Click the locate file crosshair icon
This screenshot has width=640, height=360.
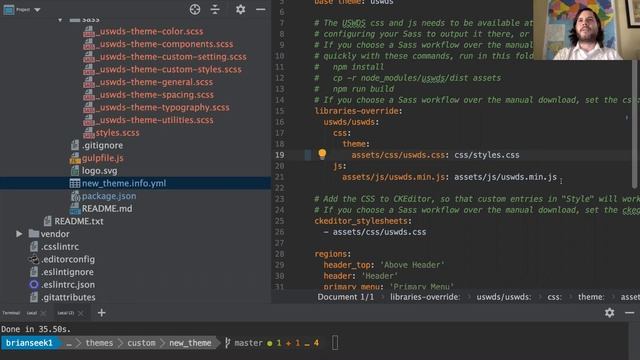pos(195,9)
